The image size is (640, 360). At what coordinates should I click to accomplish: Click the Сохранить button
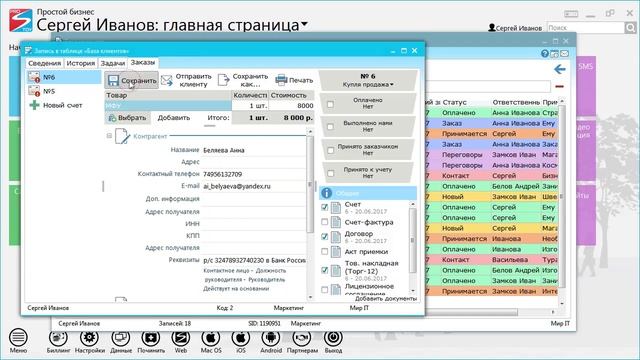[x=132, y=80]
